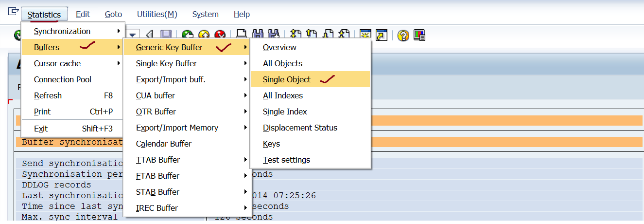Open the Utilities(M) menu

pyautogui.click(x=157, y=14)
